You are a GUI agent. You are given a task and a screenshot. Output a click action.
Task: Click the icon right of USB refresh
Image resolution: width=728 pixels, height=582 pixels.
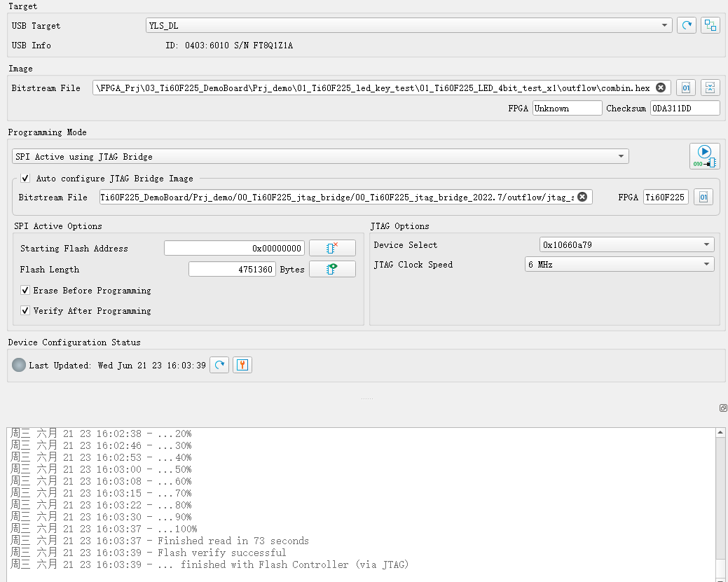[710, 26]
